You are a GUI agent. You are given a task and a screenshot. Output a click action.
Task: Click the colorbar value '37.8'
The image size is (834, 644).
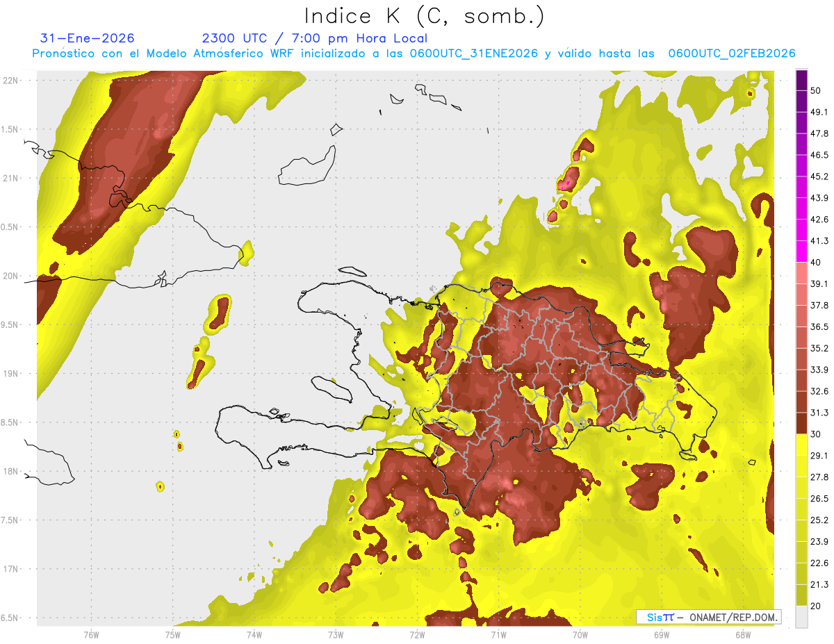819,306
